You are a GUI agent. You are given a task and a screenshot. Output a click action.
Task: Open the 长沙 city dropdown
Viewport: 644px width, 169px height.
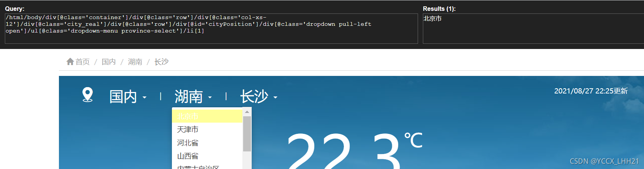click(x=258, y=97)
